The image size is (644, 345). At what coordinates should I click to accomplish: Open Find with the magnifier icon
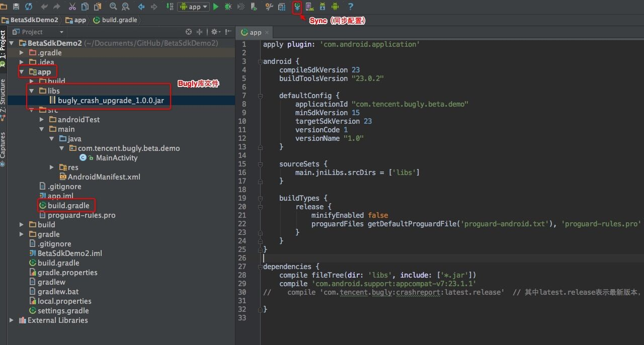(113, 7)
